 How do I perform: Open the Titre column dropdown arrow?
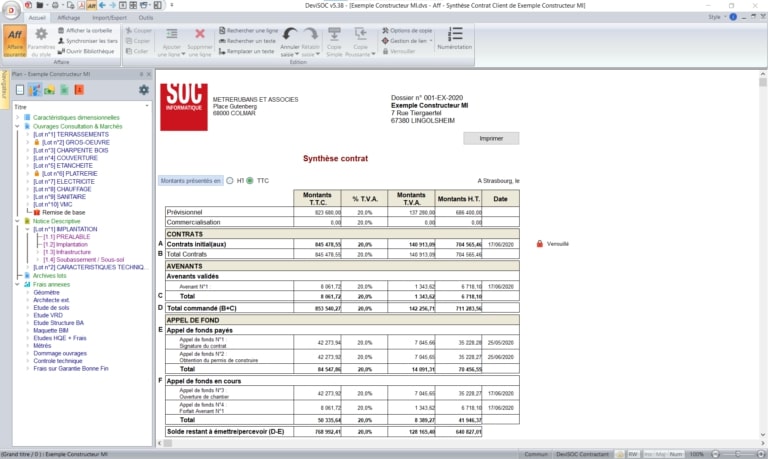coord(147,106)
